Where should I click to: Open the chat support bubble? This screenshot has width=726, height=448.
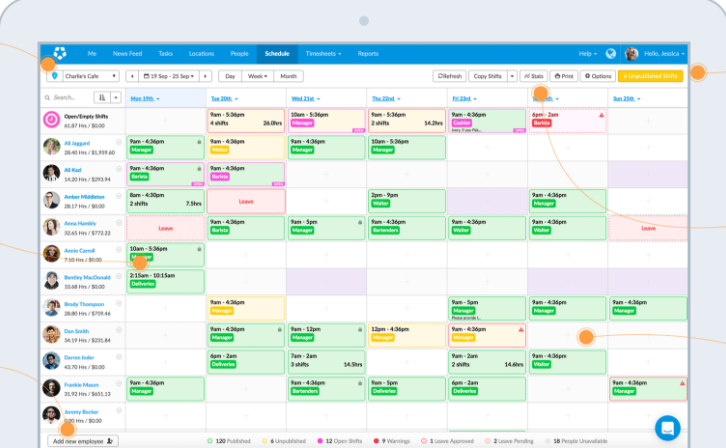[x=667, y=427]
